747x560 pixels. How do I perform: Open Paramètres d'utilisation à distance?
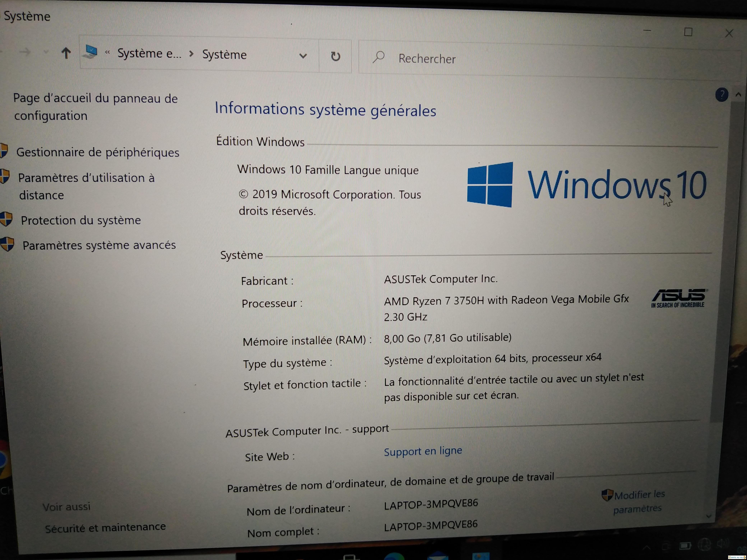click(86, 186)
